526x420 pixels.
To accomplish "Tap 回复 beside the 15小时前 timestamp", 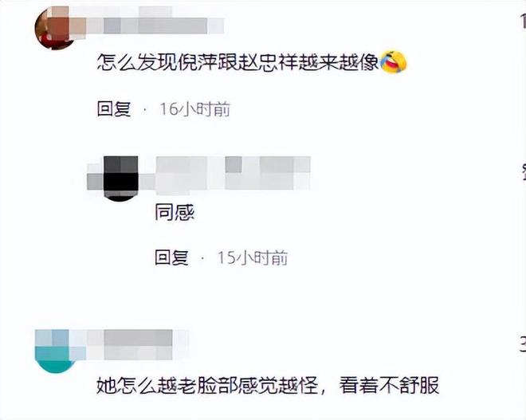I will tap(172, 257).
